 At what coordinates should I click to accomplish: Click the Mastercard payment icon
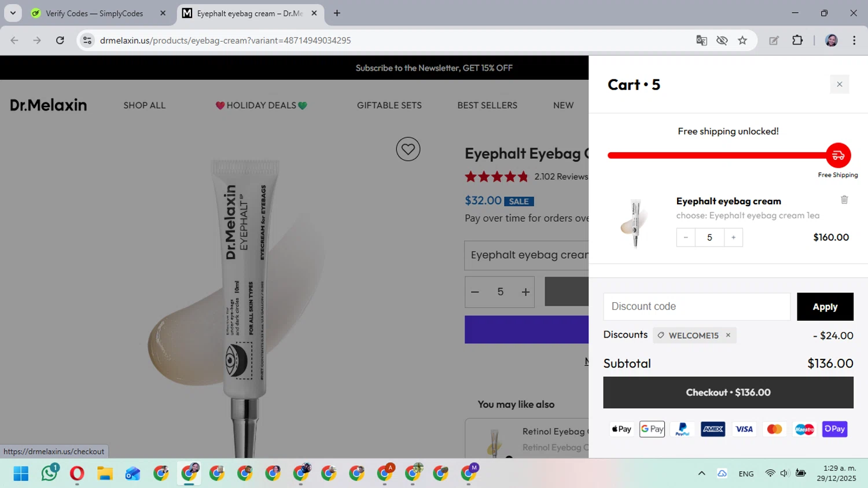point(774,429)
